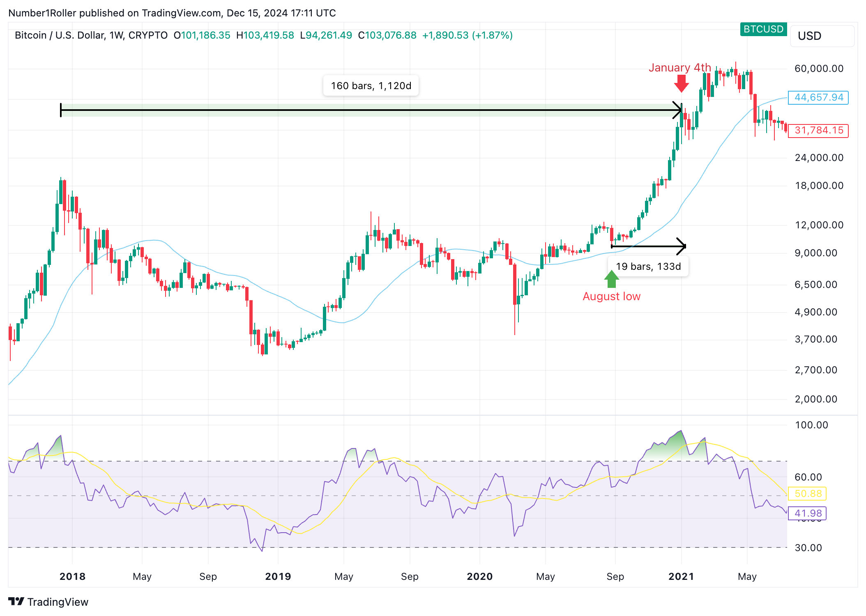Viewport: 866px width, 616px height.
Task: Click the 19 bars, 133d label
Action: (648, 267)
